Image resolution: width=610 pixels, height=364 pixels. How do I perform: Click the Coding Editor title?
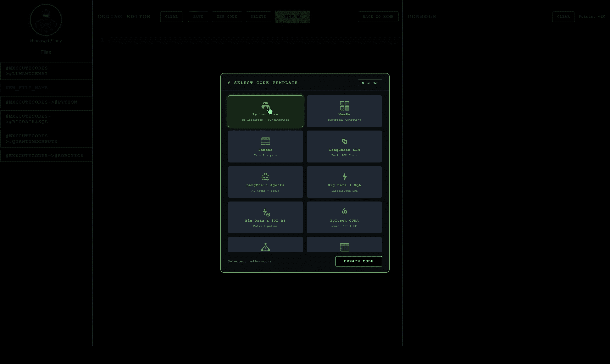[124, 17]
